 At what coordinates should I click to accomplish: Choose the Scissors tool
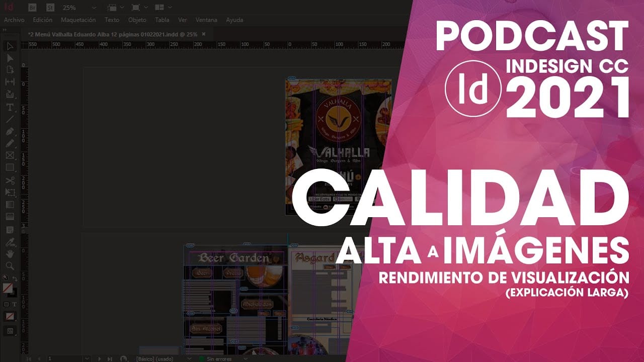pos(10,180)
